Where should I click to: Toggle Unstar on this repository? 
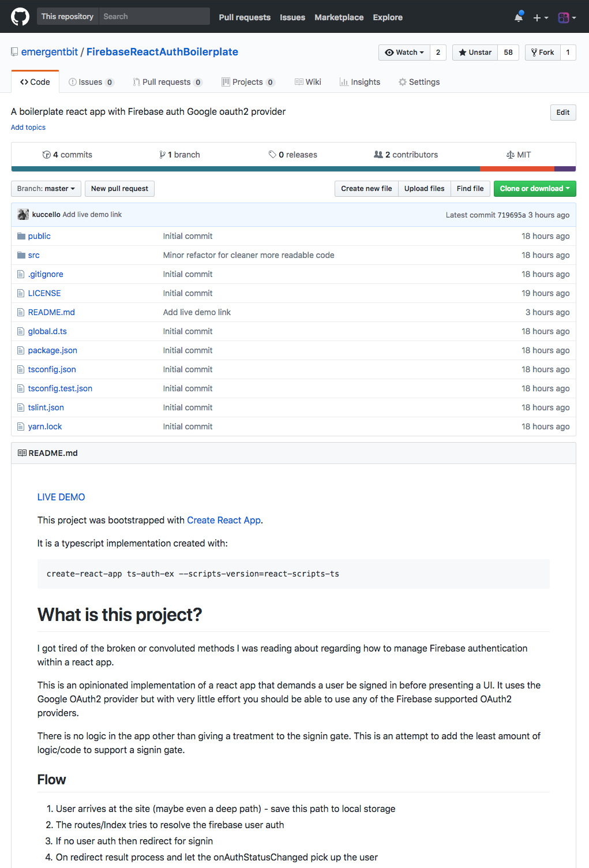[475, 53]
